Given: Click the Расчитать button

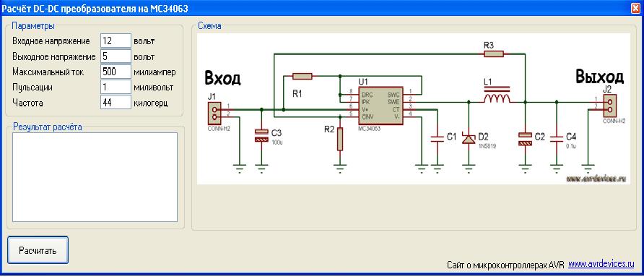Looking at the screenshot, I should click(38, 250).
